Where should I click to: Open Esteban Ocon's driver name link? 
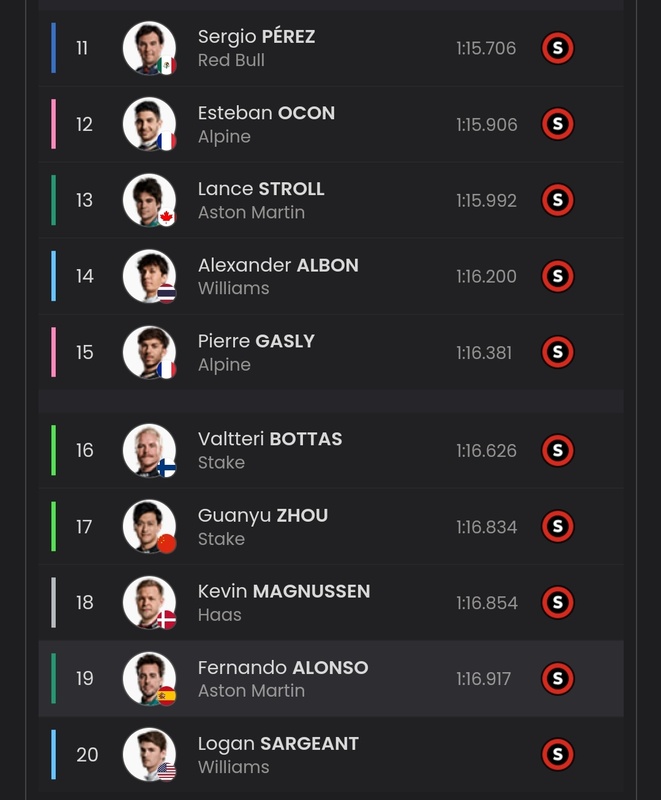pos(266,113)
